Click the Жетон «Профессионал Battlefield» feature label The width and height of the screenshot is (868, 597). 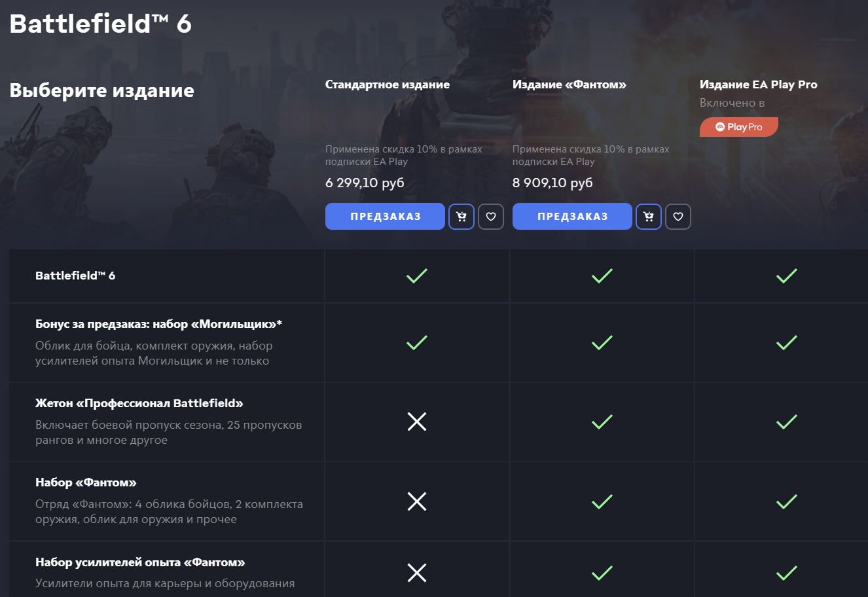[x=139, y=403]
